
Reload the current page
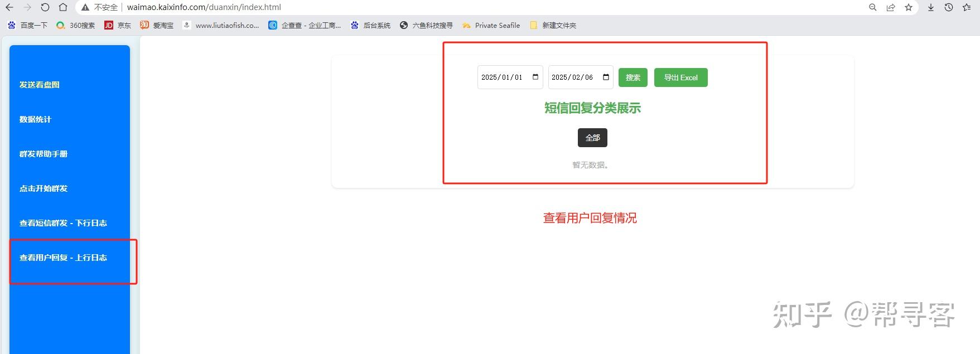pyautogui.click(x=45, y=7)
